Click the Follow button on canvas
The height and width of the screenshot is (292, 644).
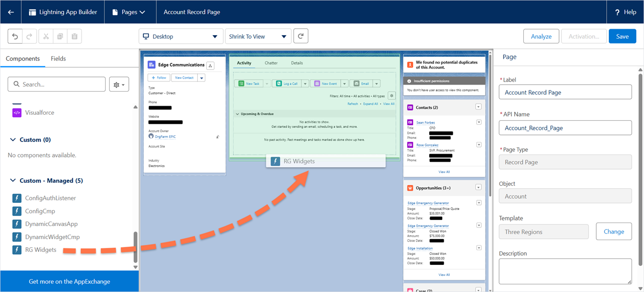pos(159,78)
